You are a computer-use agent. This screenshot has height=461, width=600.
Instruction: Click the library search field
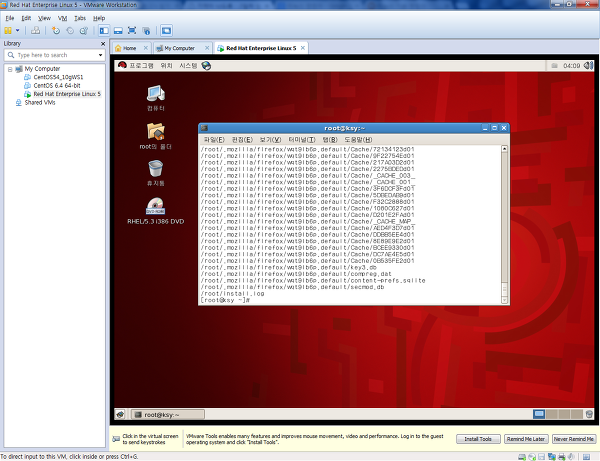click(x=52, y=55)
